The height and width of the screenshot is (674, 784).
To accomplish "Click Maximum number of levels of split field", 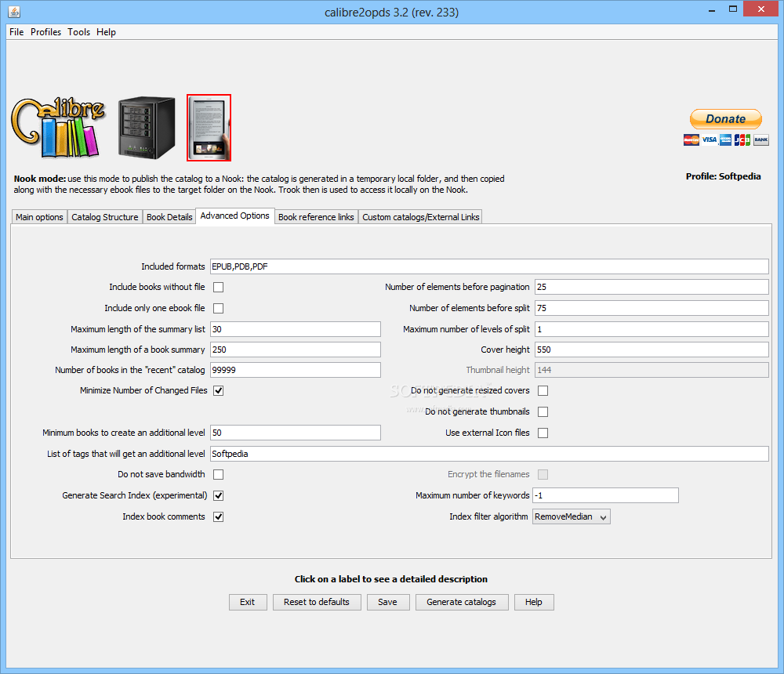I will (652, 329).
